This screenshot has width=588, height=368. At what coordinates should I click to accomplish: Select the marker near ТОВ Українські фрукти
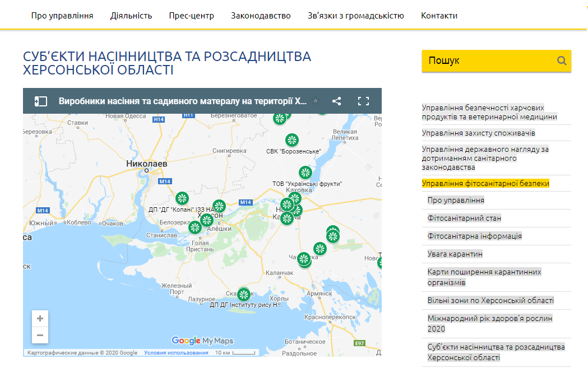(305, 173)
